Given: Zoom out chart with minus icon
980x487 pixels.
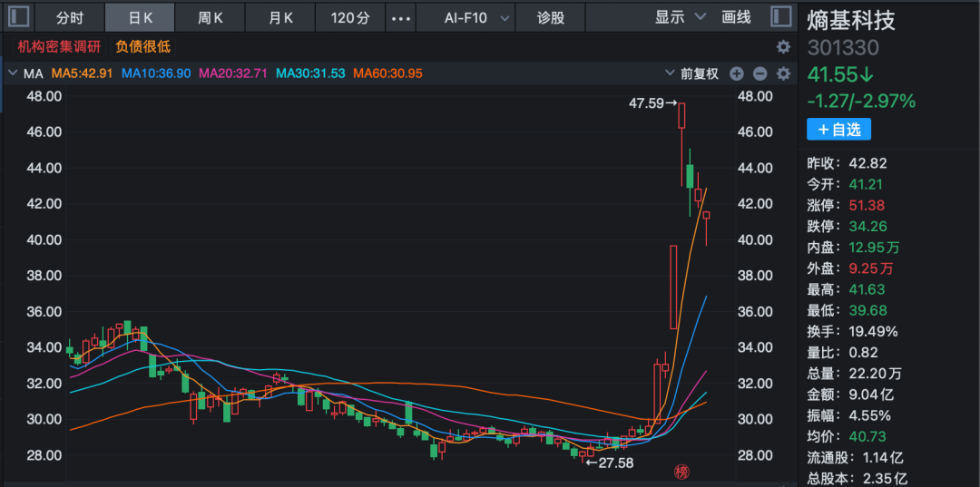Looking at the screenshot, I should coord(759,73).
